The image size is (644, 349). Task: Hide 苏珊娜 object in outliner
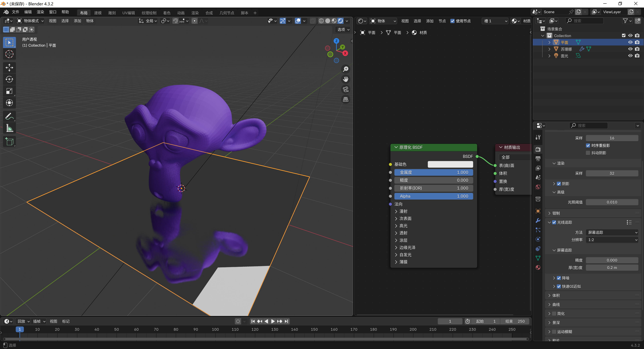point(630,49)
